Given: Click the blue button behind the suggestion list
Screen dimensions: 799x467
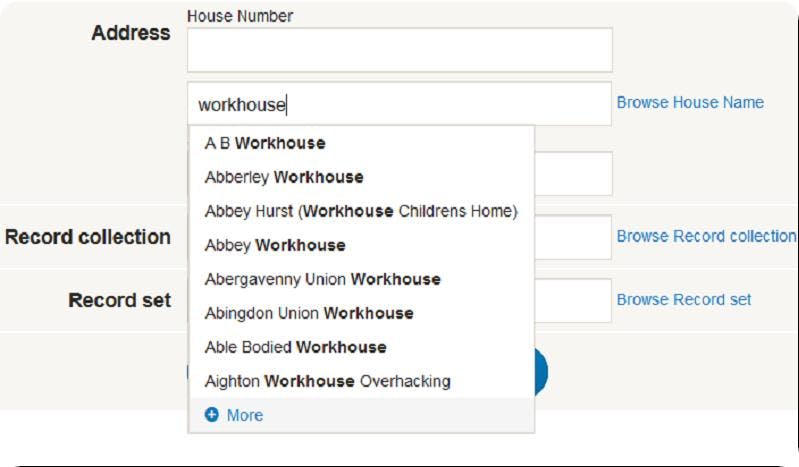Looking at the screenshot, I should point(541,372).
